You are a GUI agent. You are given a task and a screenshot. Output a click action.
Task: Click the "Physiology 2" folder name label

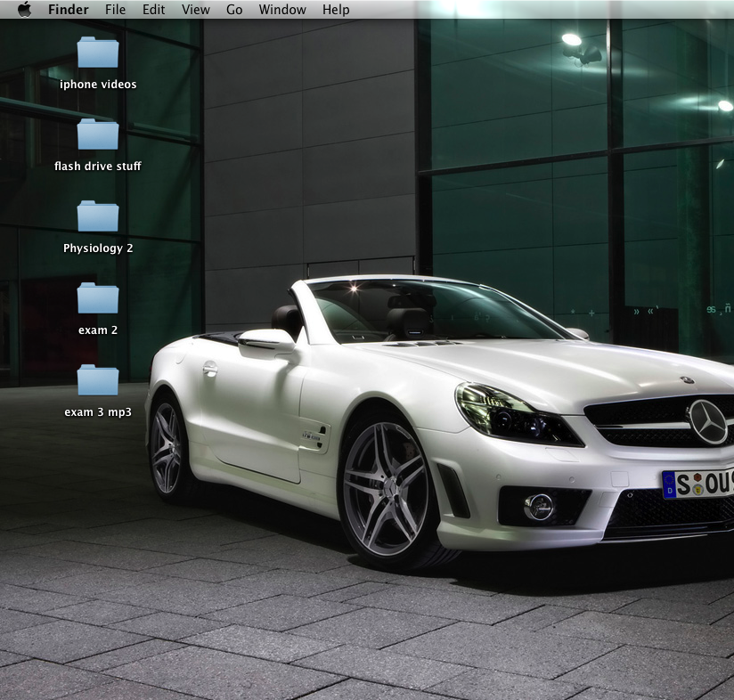pyautogui.click(x=98, y=248)
